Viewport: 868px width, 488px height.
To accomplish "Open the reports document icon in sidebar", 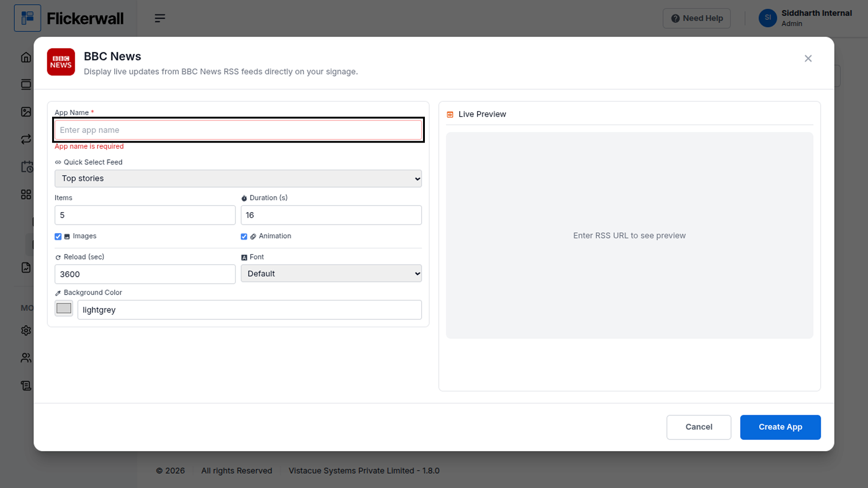I will point(26,267).
